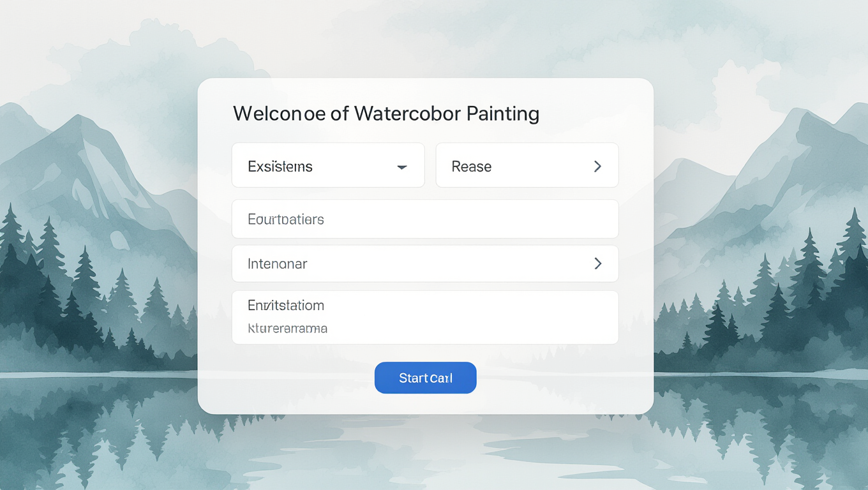Image resolution: width=868 pixels, height=490 pixels.
Task: Click the Exsistems dropdown caret arrow
Action: 402,167
